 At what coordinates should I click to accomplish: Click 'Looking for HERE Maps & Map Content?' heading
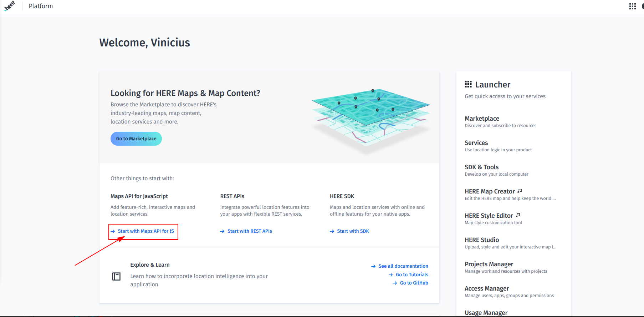click(x=185, y=93)
